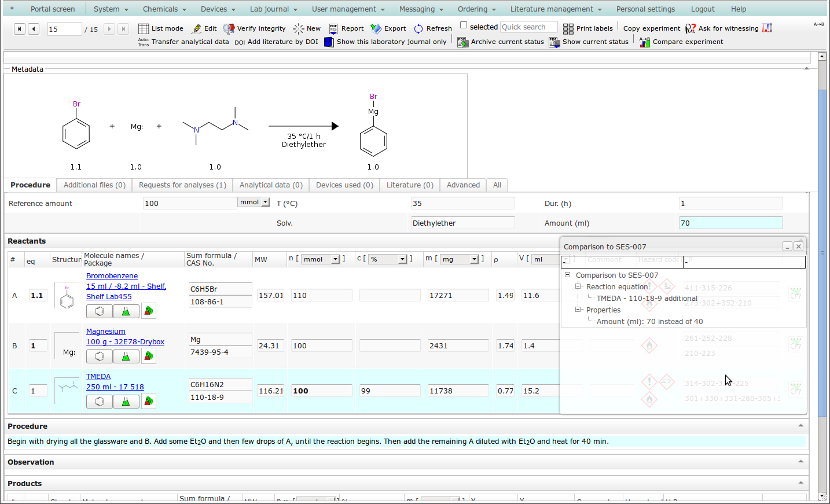Open the mass unit mg dropdown
Screen dimensions: 830x504
(x=474, y=259)
